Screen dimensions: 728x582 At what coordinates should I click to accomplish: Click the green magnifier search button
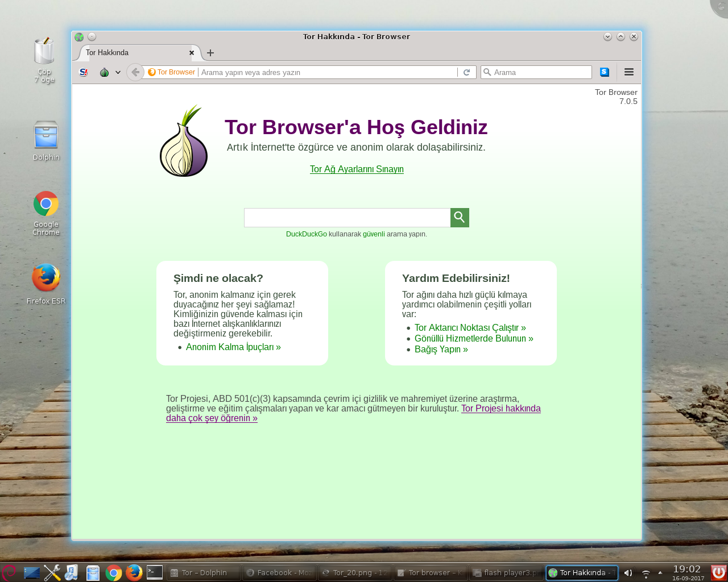tap(460, 218)
